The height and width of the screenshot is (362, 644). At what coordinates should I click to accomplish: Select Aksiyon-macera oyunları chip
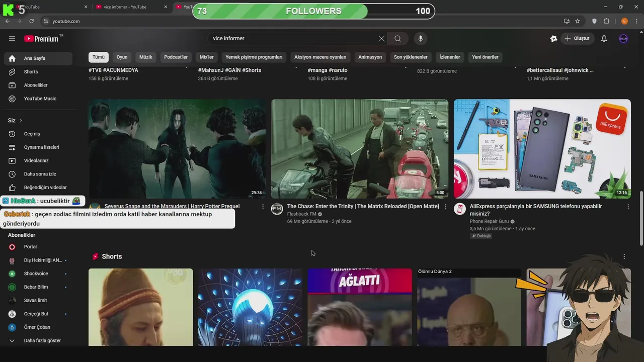click(320, 57)
